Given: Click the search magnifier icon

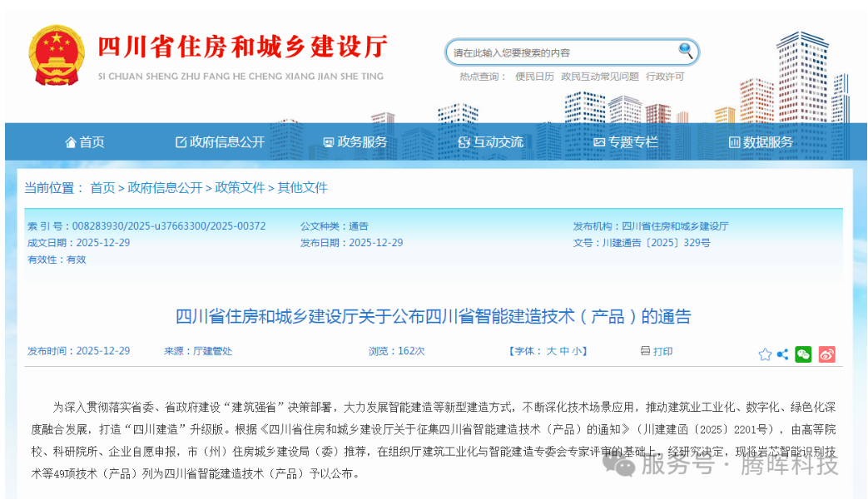Looking at the screenshot, I should [x=685, y=52].
